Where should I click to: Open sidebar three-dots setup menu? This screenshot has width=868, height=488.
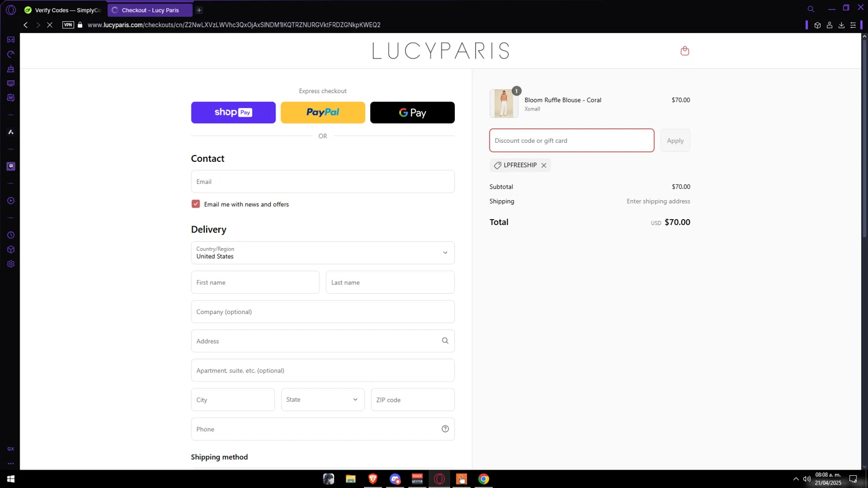pos(10,463)
